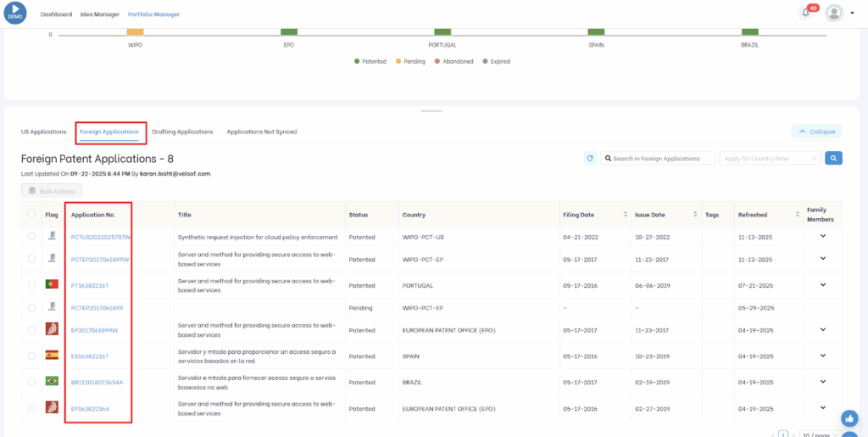Select the checkbox for ES16382216T row
868x437 pixels.
coord(32,356)
